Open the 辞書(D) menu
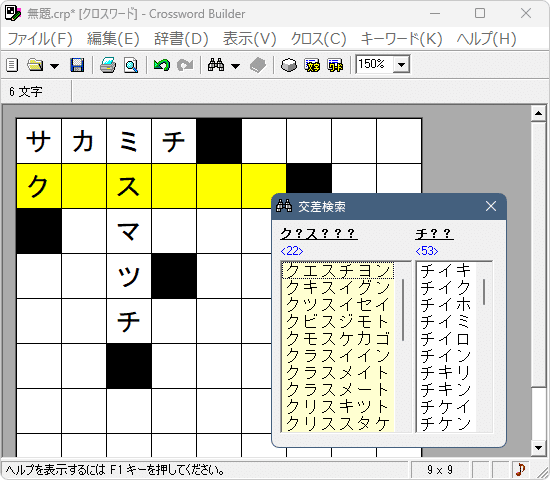The width and height of the screenshot is (550, 480). tap(181, 39)
